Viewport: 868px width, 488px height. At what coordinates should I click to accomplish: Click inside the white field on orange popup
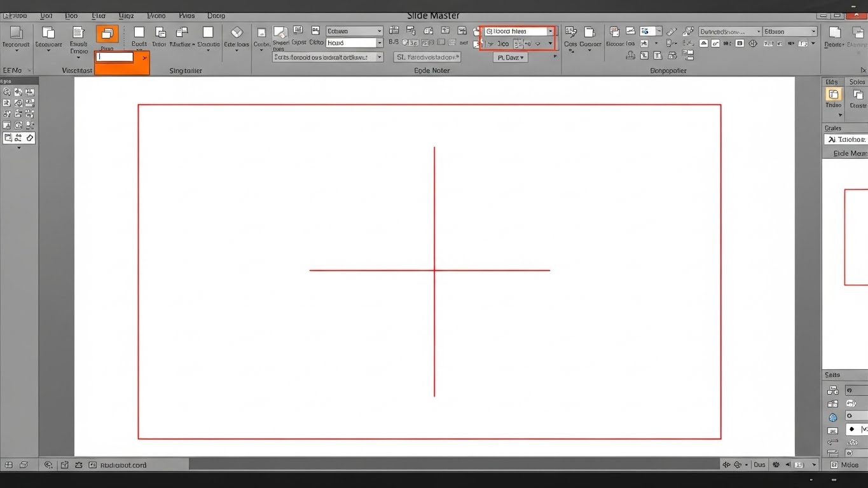click(115, 57)
